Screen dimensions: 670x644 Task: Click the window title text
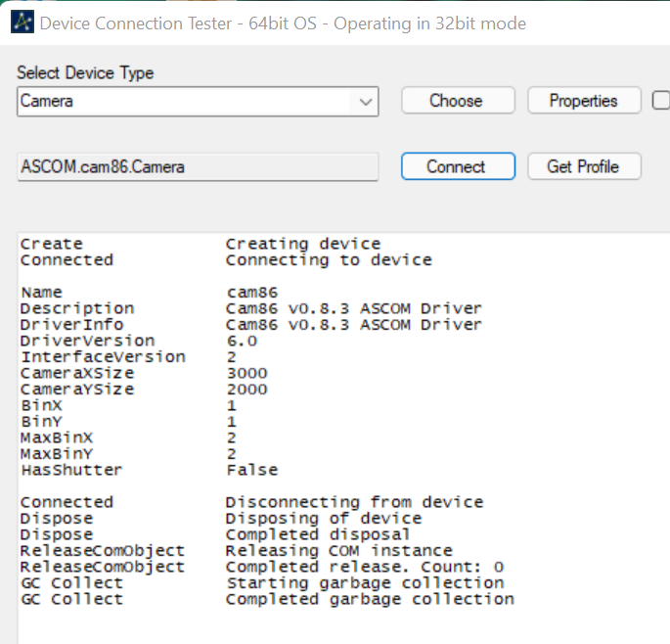pyautogui.click(x=283, y=23)
